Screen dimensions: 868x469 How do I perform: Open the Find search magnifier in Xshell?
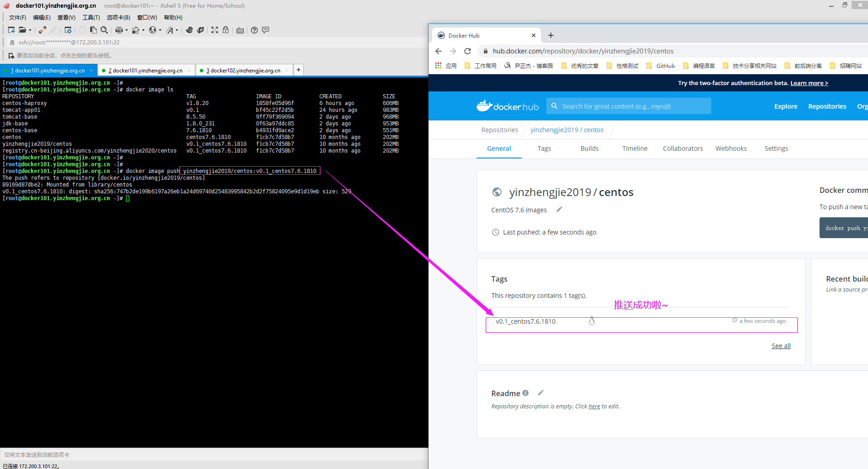tap(105, 30)
